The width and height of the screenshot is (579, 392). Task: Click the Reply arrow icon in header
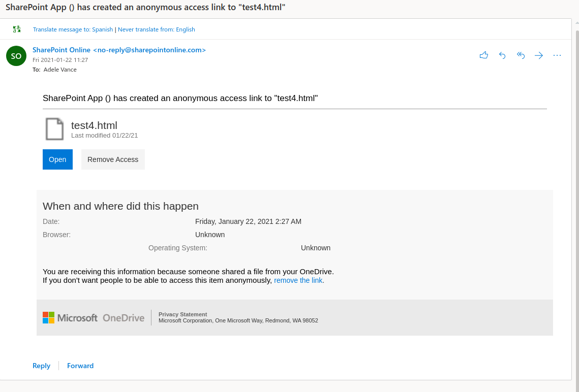coord(502,55)
